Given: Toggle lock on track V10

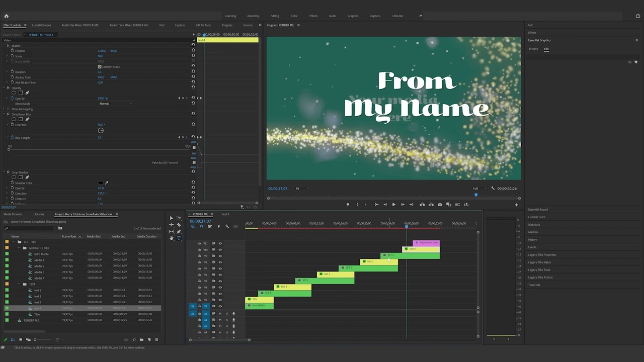Looking at the screenshot, I should [199, 250].
